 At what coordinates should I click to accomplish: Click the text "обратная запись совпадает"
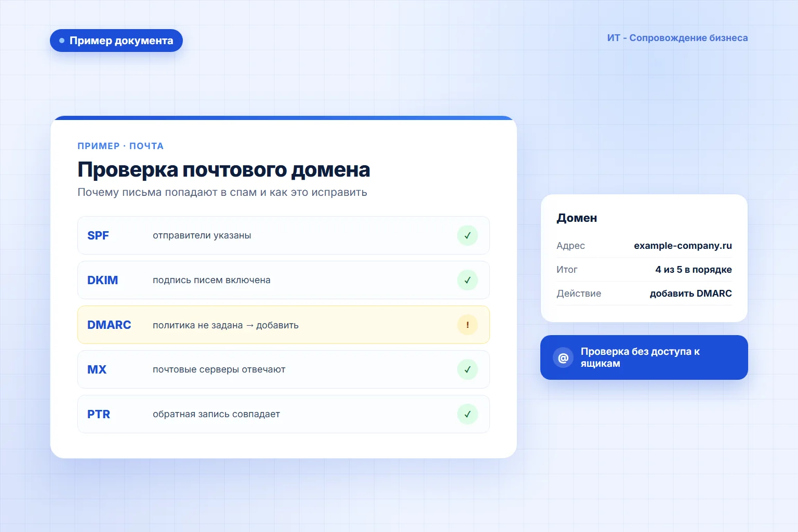coord(216,414)
